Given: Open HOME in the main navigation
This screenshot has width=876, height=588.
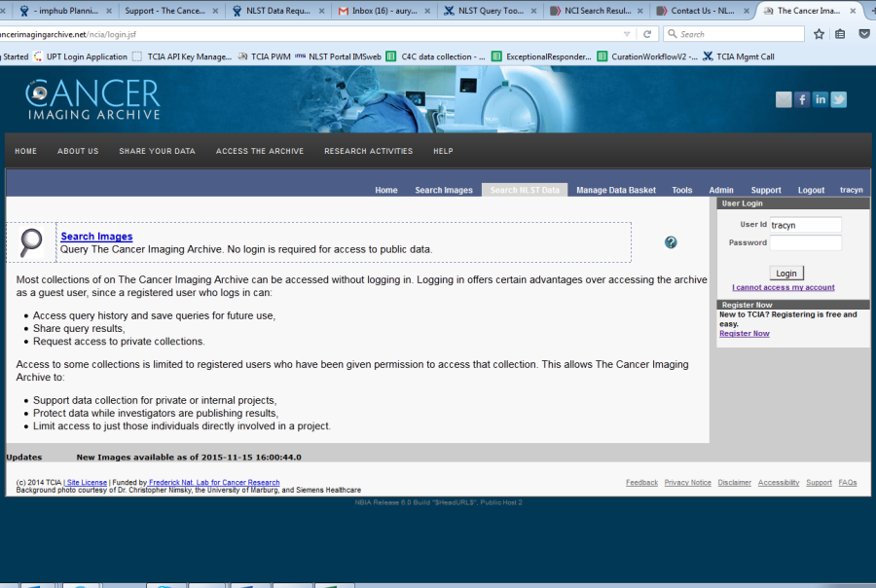Looking at the screenshot, I should pos(25,151).
